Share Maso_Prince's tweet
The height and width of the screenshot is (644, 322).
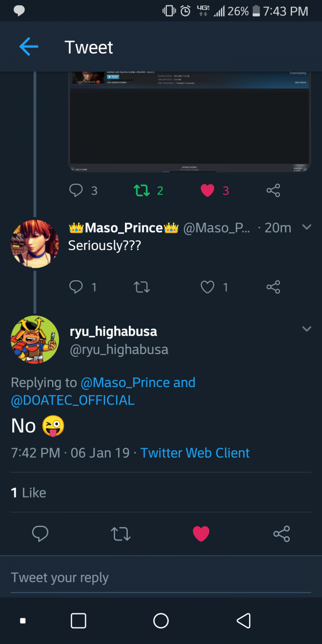pyautogui.click(x=273, y=287)
